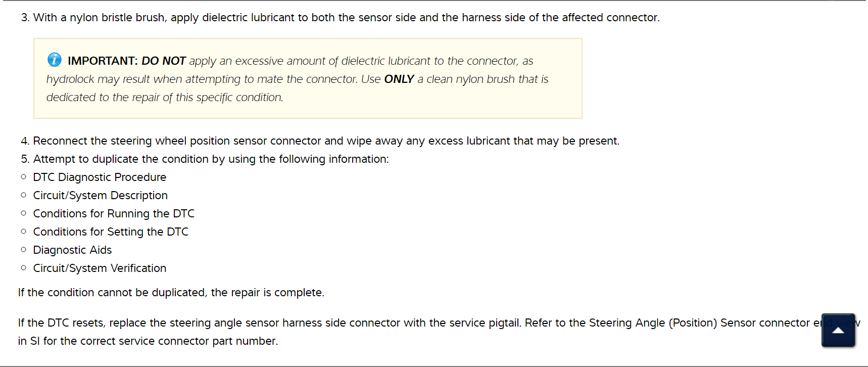This screenshot has width=868, height=367.
Task: Click "Conditions for Running the DTC"
Action: pos(114,213)
